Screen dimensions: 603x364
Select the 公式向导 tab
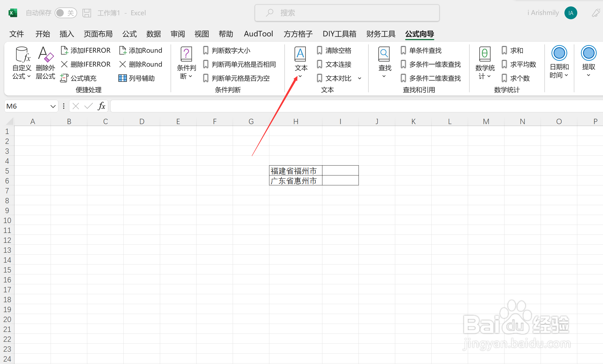[x=420, y=34]
